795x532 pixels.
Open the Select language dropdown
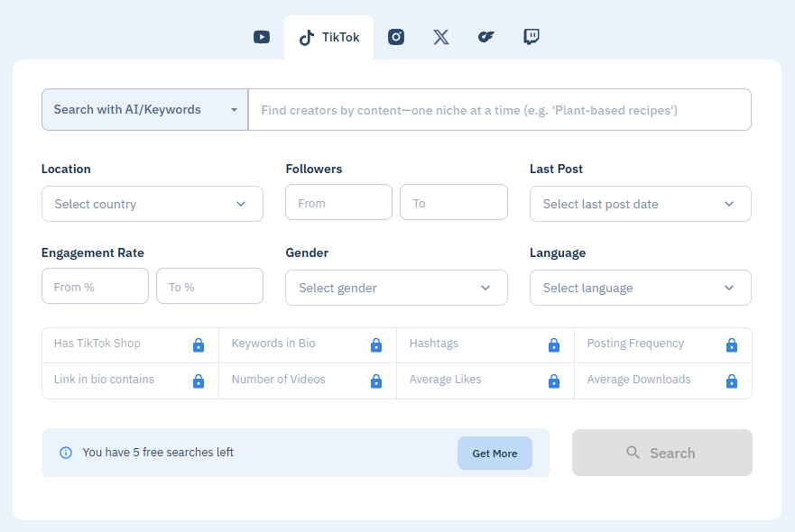[640, 288]
